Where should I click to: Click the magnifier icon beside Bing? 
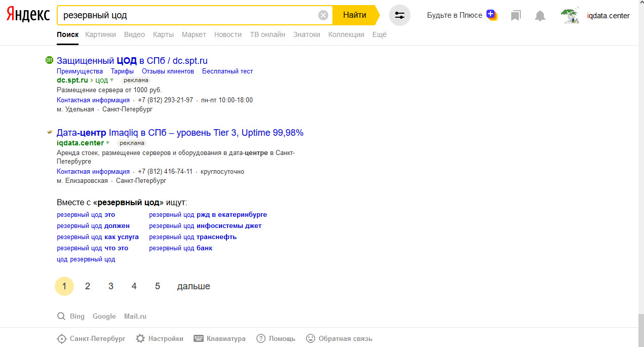click(x=61, y=316)
